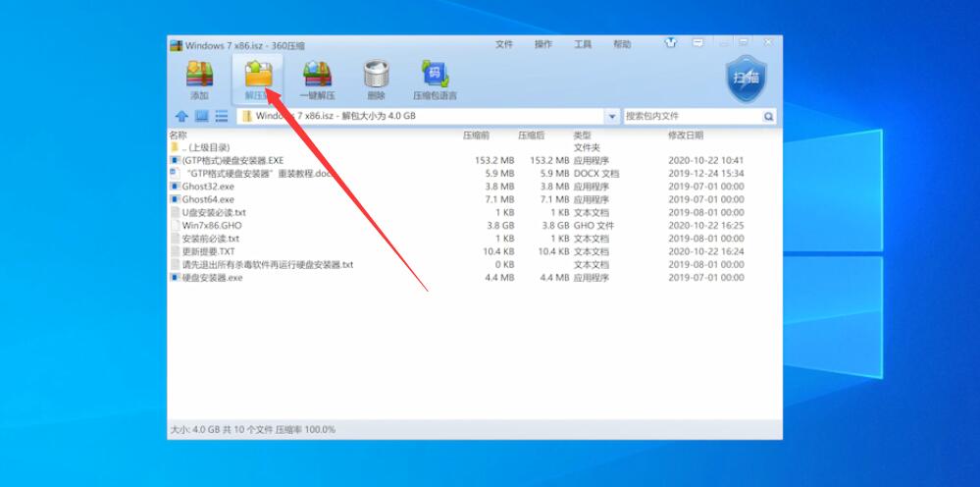Click the date 2019-12-24 15:34
The height and width of the screenshot is (487, 980).
pyautogui.click(x=706, y=173)
